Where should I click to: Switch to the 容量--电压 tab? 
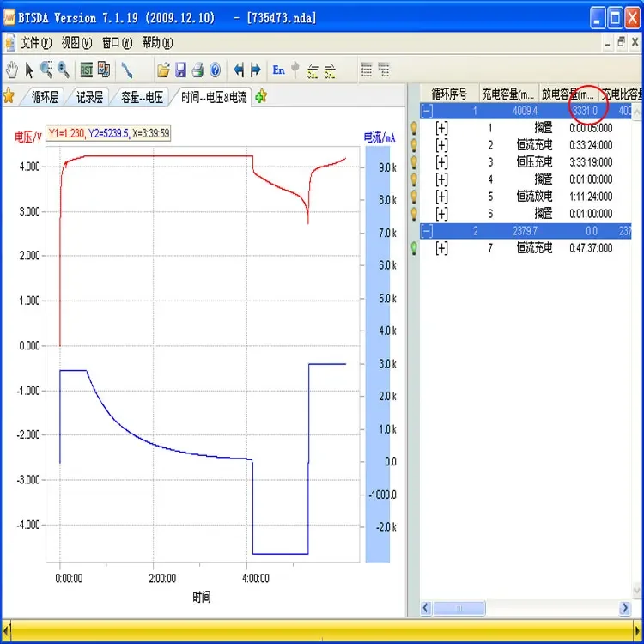click(142, 97)
